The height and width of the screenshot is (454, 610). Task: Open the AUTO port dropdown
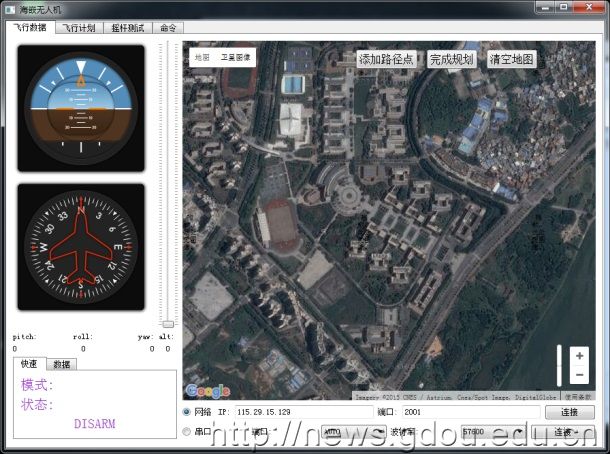point(354,432)
